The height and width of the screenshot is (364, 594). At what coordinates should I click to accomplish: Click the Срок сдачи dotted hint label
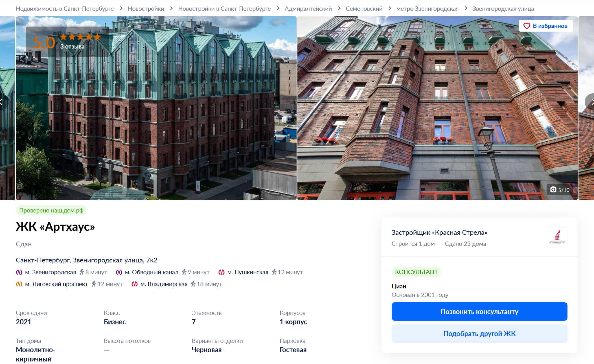pos(31,313)
